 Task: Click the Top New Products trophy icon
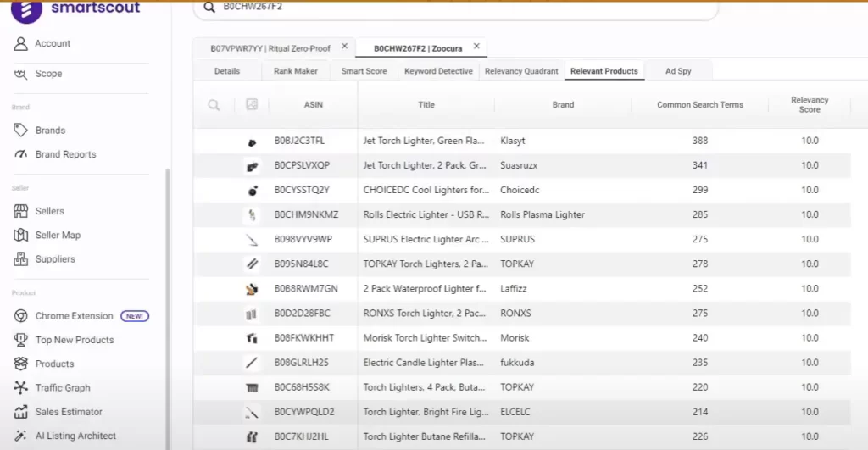point(20,340)
